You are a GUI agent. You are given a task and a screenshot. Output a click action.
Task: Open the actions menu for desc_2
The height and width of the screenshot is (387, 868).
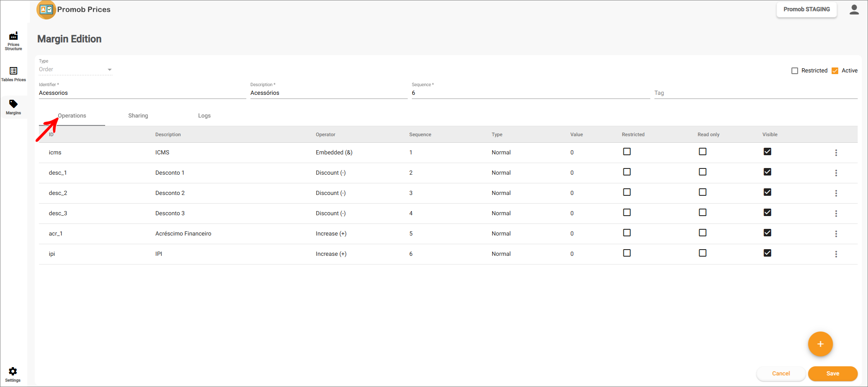click(836, 193)
